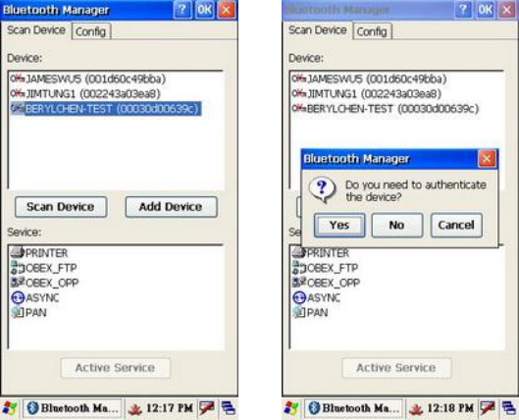Click red tray icon beside 12:18 PM
519x420 pixels.
(416, 409)
